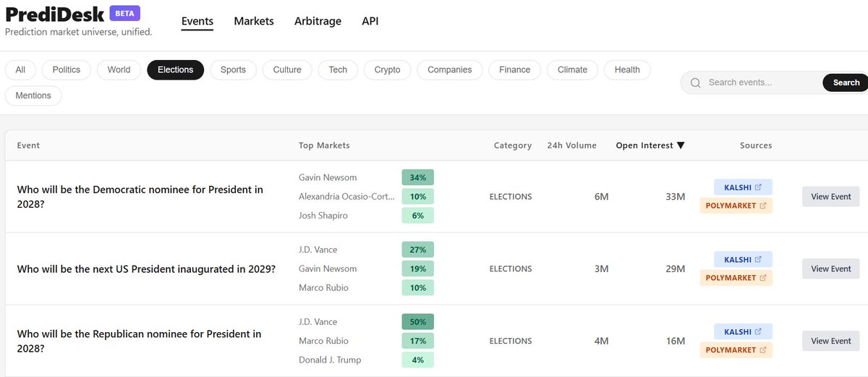Open the next US President inaugurated 2029 event
The image size is (868, 377).
coord(146,268)
